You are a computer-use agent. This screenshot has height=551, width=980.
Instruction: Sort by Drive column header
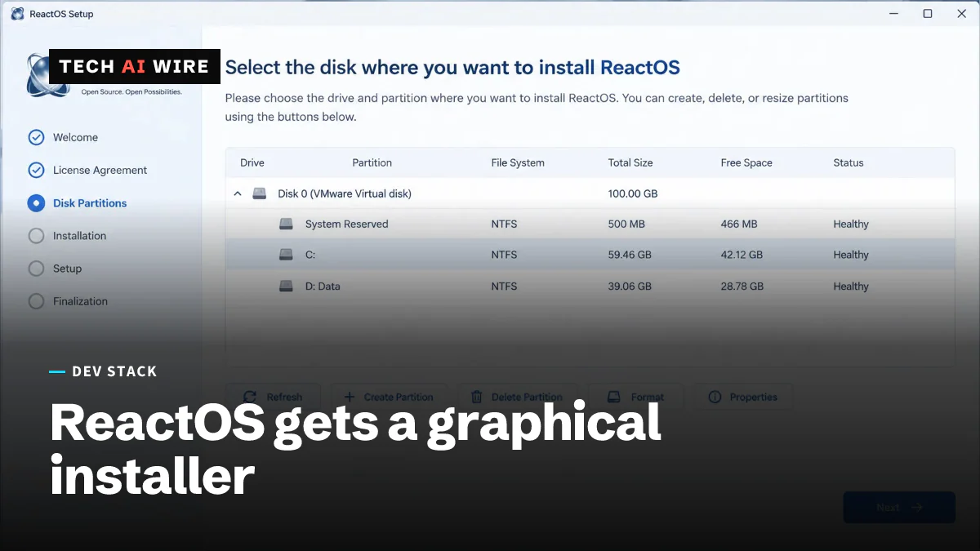[252, 162]
